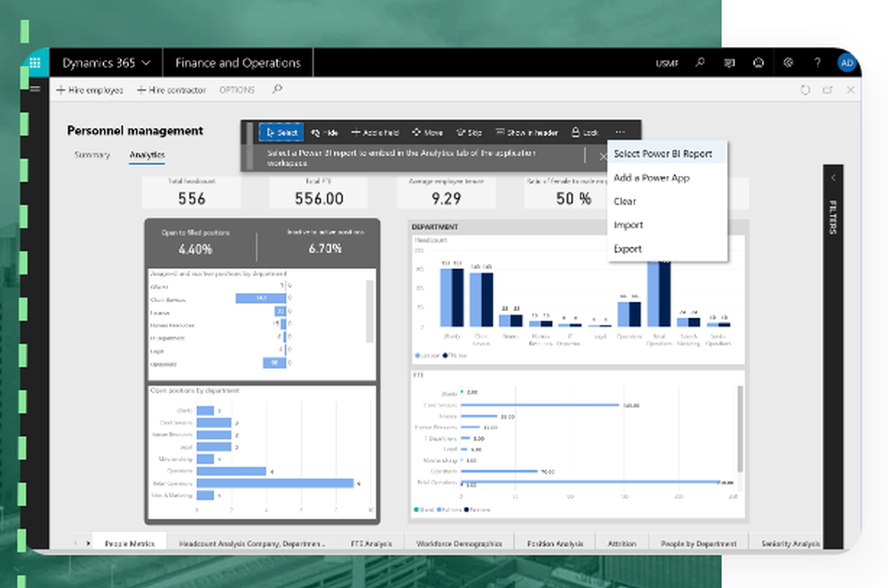The width and height of the screenshot is (888, 588).
Task: Click the search magnifier in the top bar
Action: tap(701, 62)
